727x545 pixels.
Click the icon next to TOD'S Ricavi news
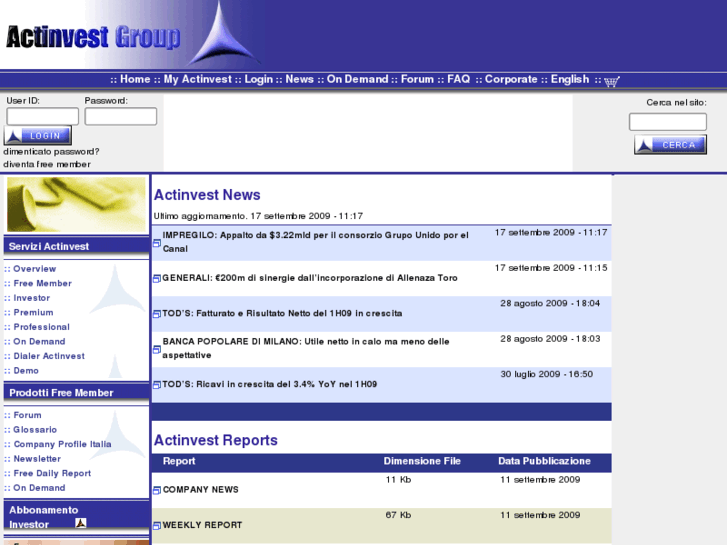(157, 385)
